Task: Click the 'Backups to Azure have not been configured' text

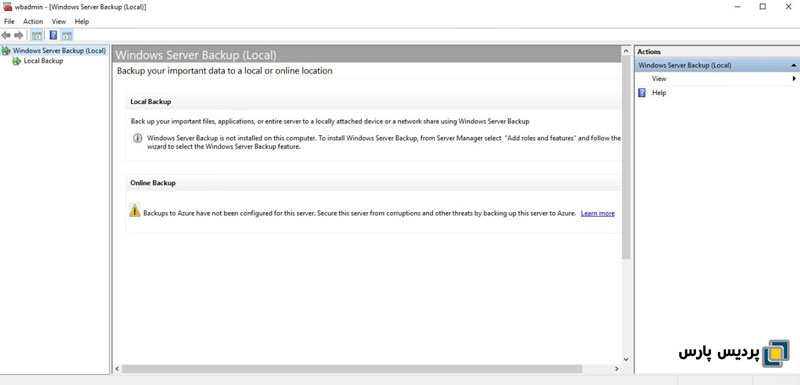Action: (360, 213)
